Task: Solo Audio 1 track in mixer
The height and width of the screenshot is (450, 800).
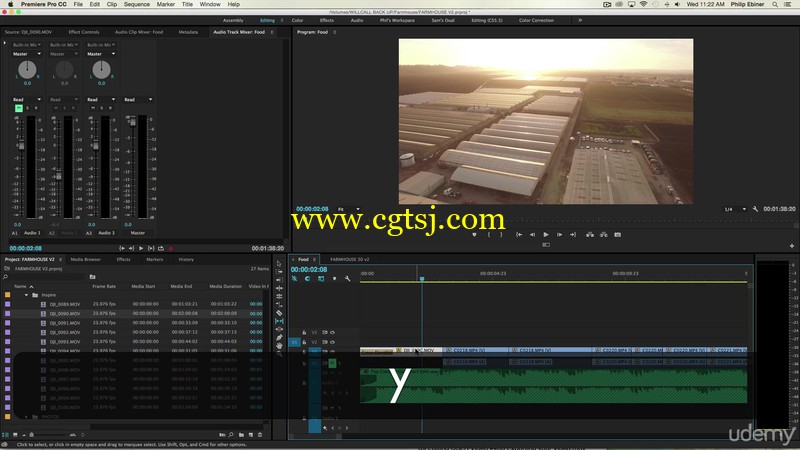Action: pos(28,108)
